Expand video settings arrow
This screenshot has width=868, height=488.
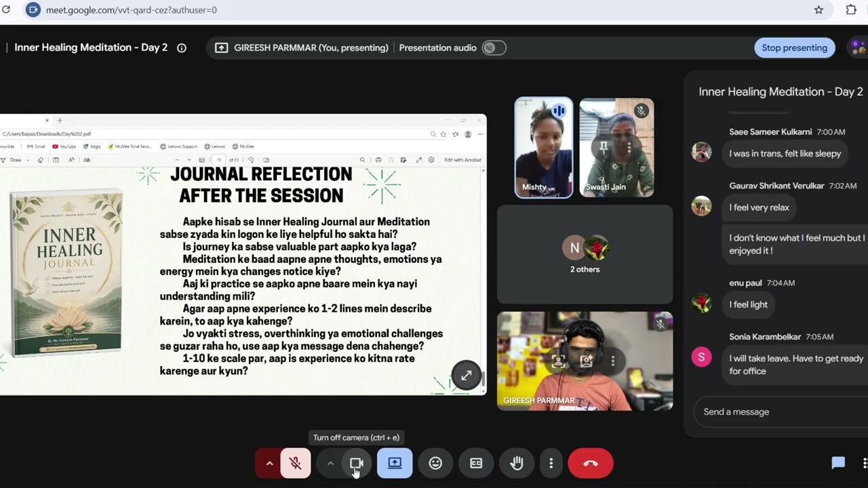(330, 464)
